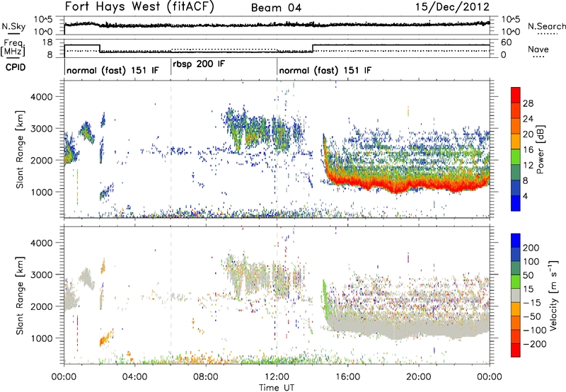Click 'Slant Range [km]' label of the velocity panel
The image size is (566, 392).
pyautogui.click(x=20, y=296)
